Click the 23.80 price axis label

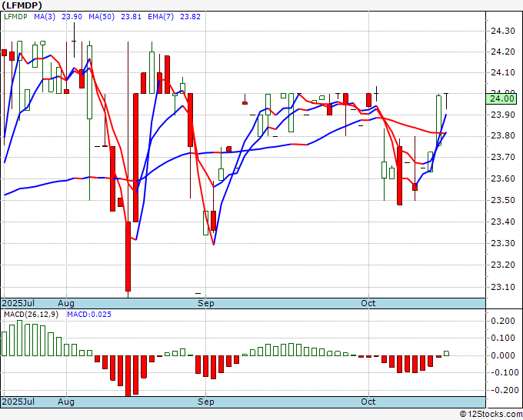pos(503,136)
